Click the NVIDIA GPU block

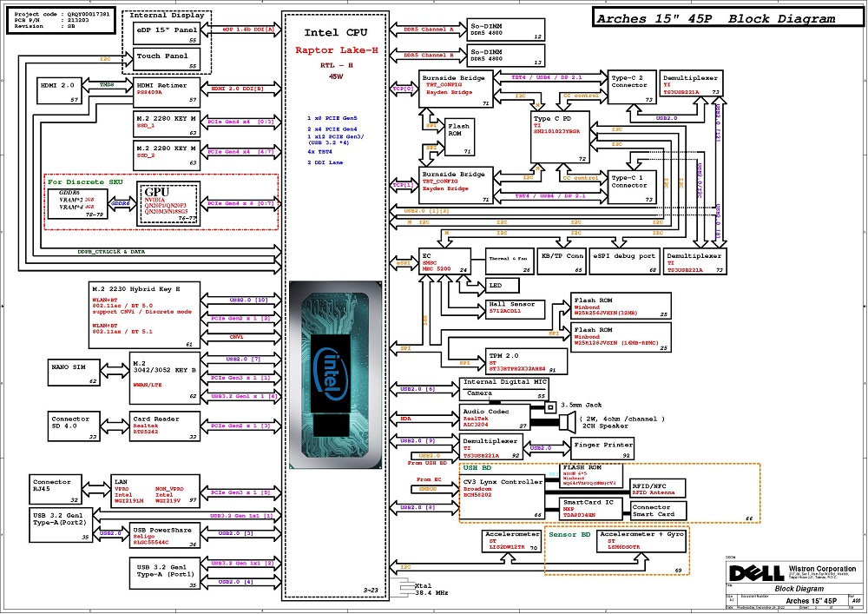pyautogui.click(x=168, y=204)
